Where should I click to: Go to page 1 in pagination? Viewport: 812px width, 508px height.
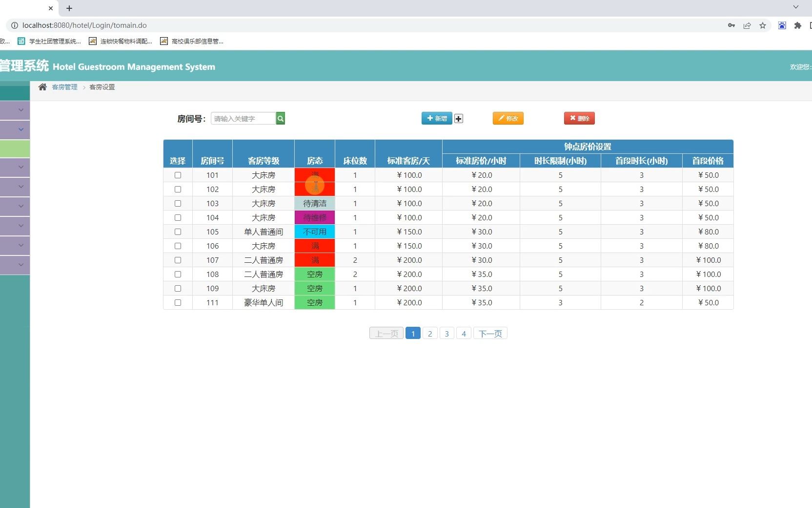click(413, 333)
